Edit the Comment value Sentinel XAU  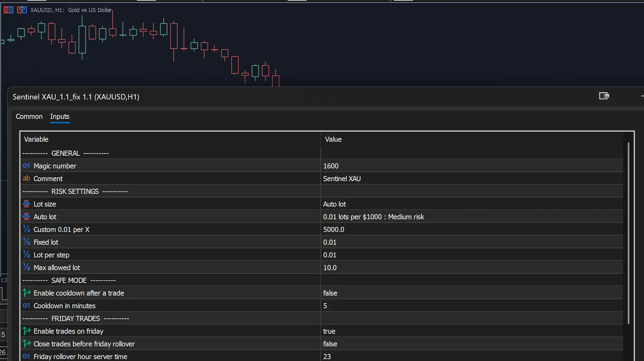(472, 178)
